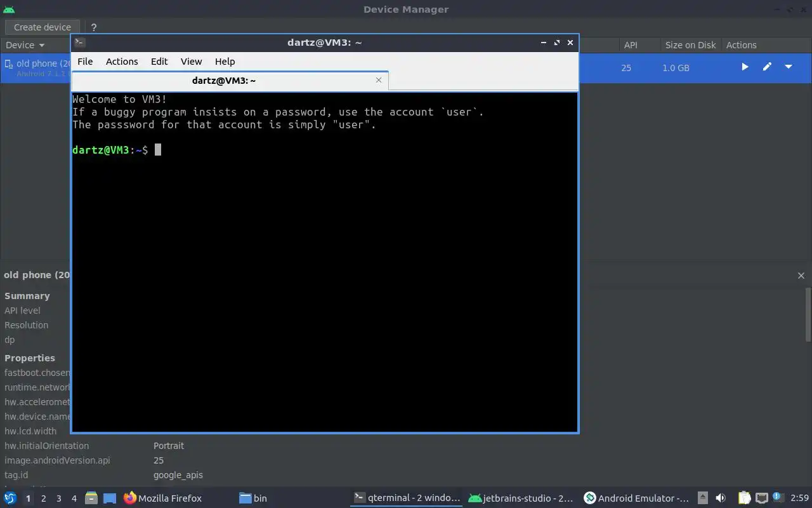Click the details panel vertical scrollbar
Image resolution: width=812 pixels, height=508 pixels.
pyautogui.click(x=808, y=314)
